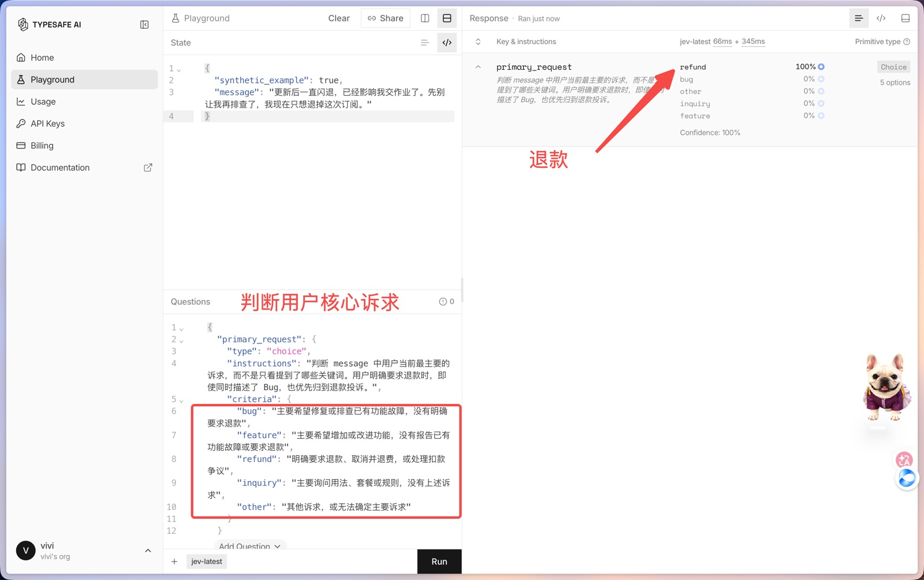Image resolution: width=924 pixels, height=580 pixels.
Task: Open the Playground page
Action: (x=84, y=80)
